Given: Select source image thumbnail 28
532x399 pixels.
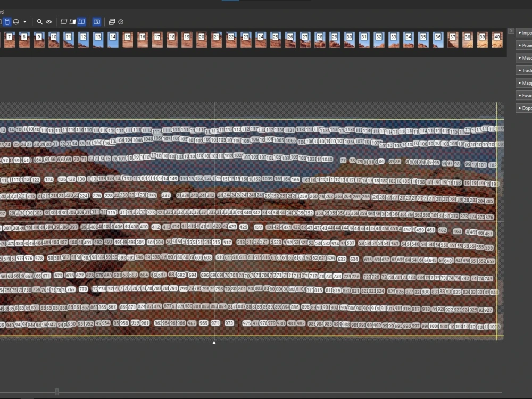Looking at the screenshot, I should 320,40.
